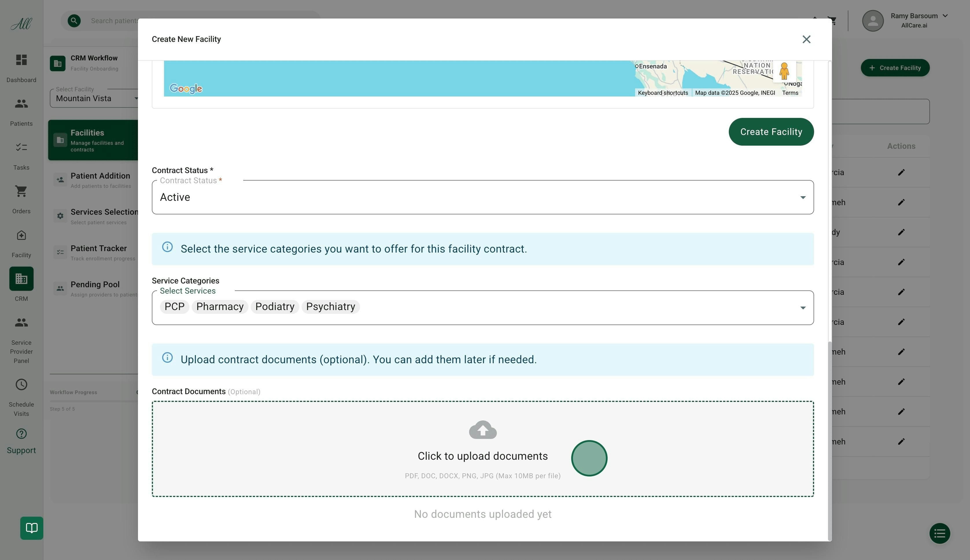Click the Support question mark icon
The height and width of the screenshot is (560, 970).
tap(21, 434)
